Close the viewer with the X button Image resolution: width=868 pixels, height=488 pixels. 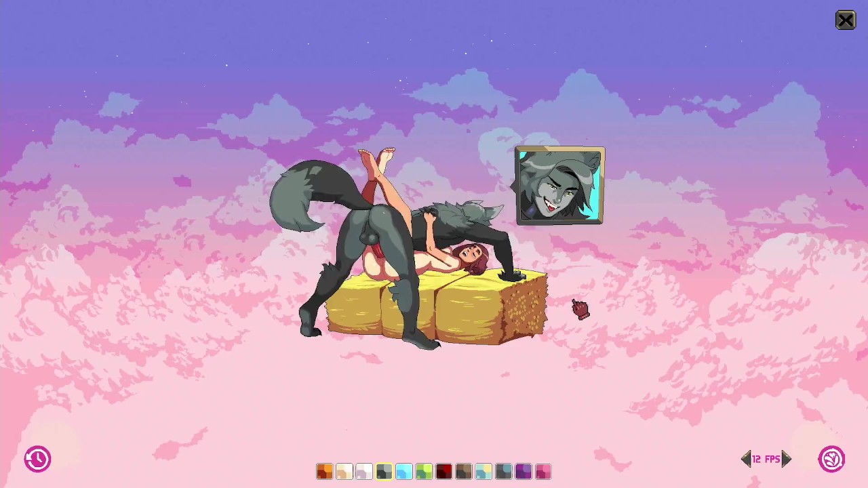click(846, 20)
